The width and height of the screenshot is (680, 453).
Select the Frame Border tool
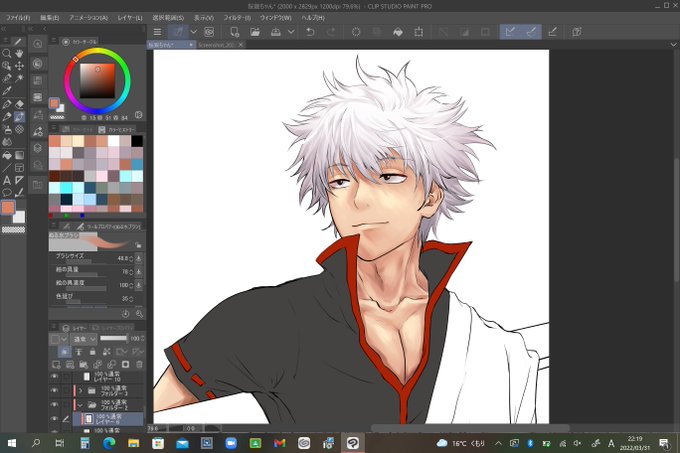(19, 168)
